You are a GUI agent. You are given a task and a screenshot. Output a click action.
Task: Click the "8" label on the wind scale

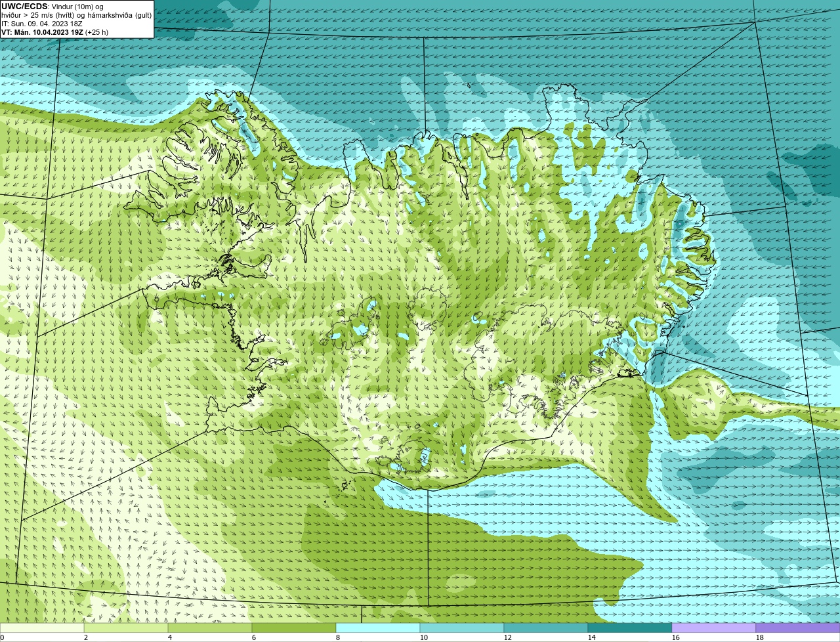(338, 637)
